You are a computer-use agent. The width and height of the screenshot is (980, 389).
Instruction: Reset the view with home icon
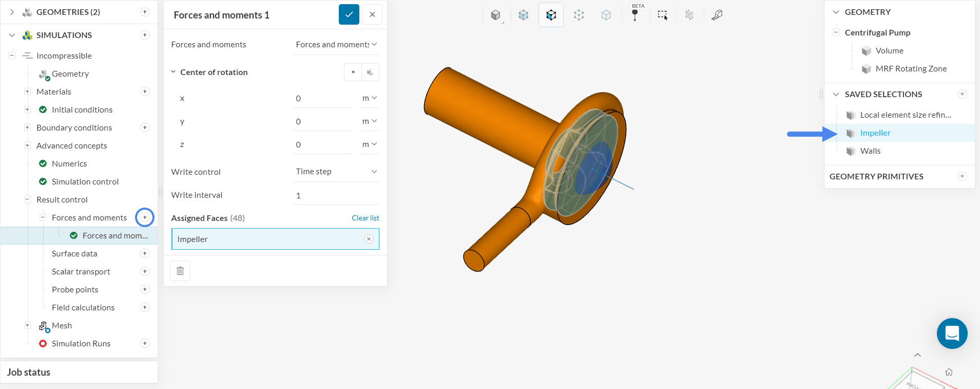[x=949, y=372]
